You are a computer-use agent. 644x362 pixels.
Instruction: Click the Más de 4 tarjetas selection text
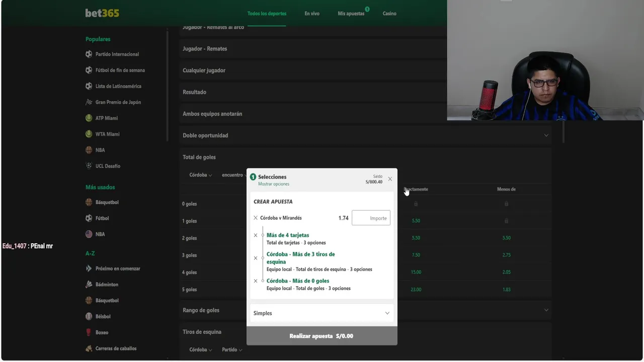[288, 235]
